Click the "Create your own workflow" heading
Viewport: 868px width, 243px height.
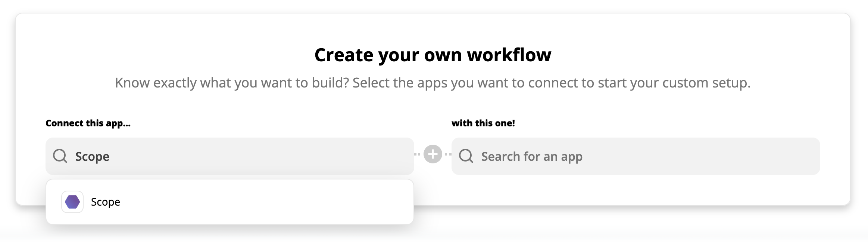[433, 55]
